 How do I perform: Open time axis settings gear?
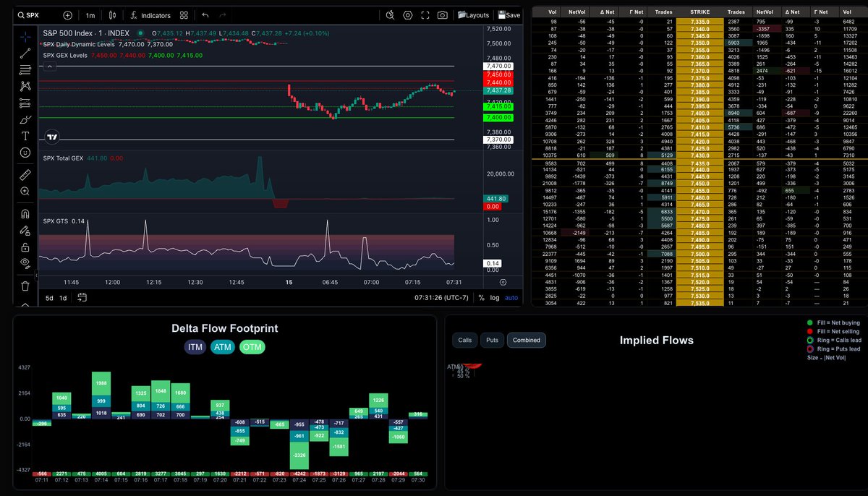(x=503, y=282)
